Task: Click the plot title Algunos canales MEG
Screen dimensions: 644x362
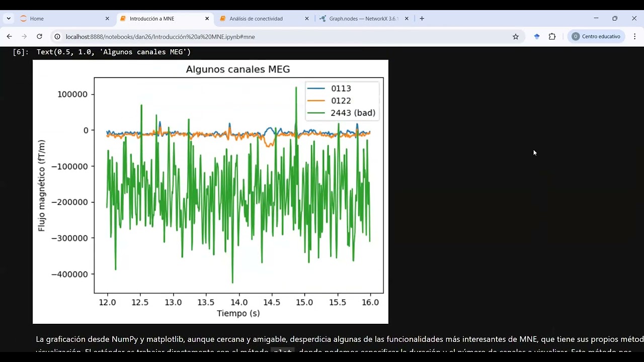Action: 238,69
